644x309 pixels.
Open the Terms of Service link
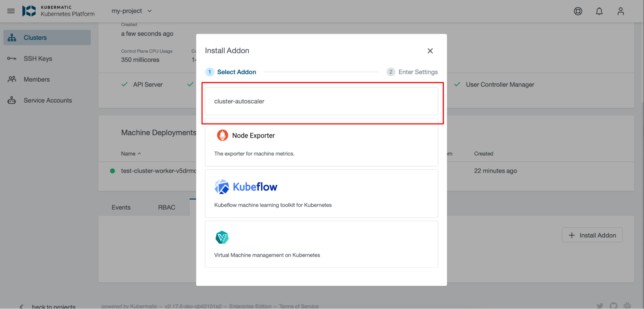[x=299, y=306]
